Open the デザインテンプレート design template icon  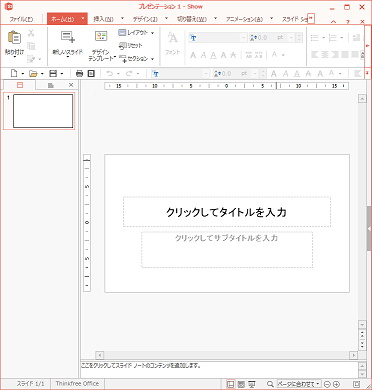[101, 37]
